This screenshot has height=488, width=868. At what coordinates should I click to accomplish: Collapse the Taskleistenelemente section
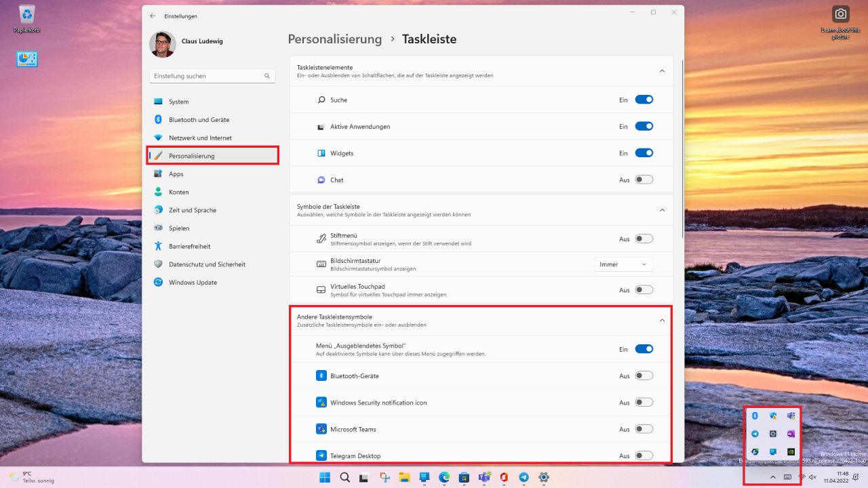(663, 70)
